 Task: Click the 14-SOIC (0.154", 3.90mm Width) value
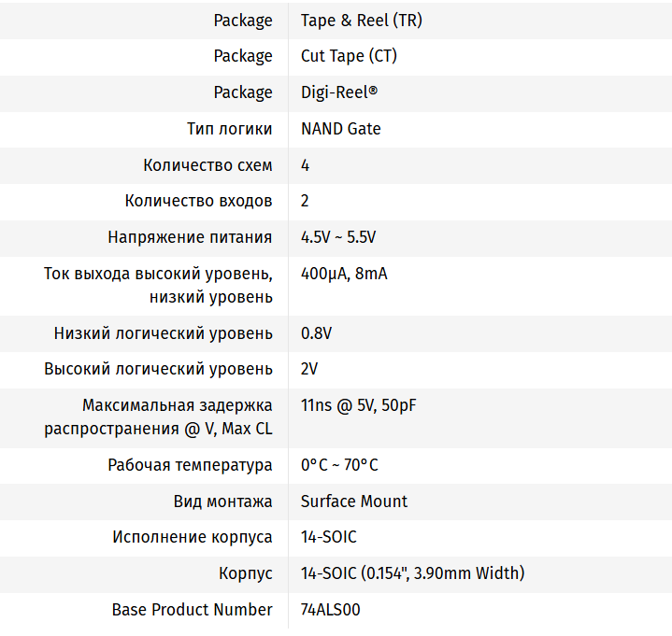412,573
